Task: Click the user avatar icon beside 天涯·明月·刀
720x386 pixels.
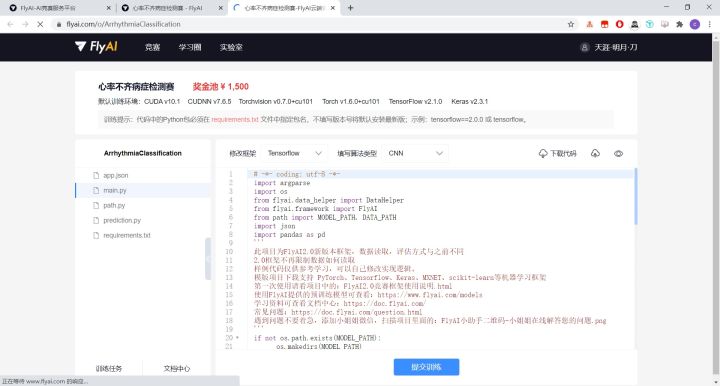Action: tap(584, 47)
